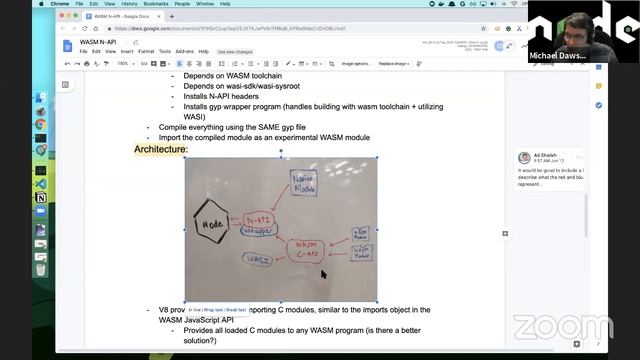Click the Bulleted list icon
The width and height of the screenshot is (640, 360).
tap(251, 64)
